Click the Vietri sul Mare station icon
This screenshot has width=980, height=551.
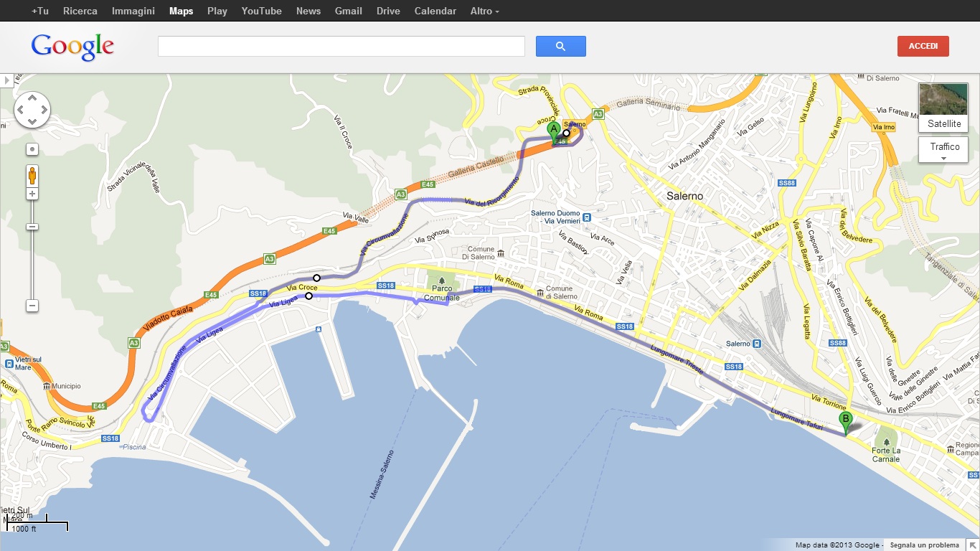click(8, 364)
